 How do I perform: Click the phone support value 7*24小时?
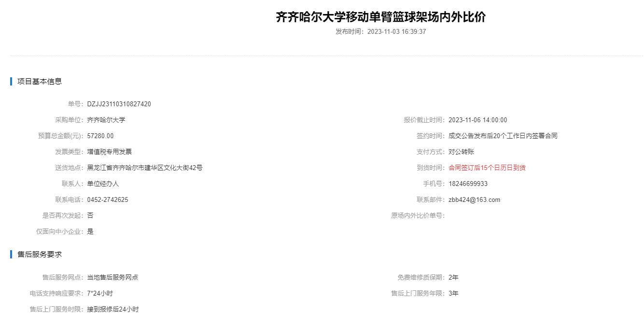pyautogui.click(x=100, y=293)
